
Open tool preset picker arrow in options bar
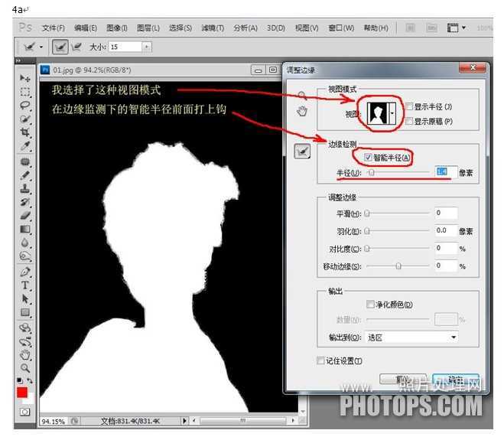[x=41, y=47]
